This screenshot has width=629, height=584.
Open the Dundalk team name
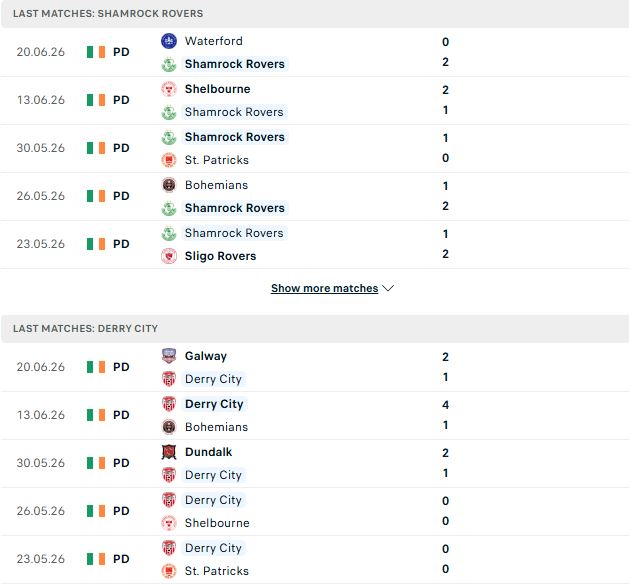pos(208,452)
